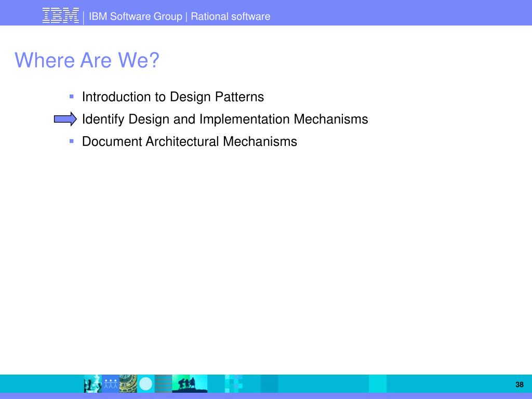
Task: Click the IBM logo in header
Action: pyautogui.click(x=61, y=16)
